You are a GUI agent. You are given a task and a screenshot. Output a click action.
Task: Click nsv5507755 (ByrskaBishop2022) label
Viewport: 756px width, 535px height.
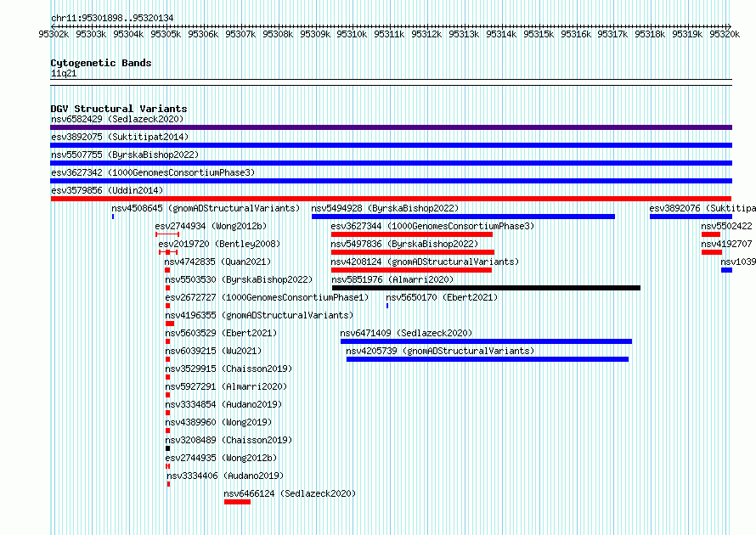(125, 155)
